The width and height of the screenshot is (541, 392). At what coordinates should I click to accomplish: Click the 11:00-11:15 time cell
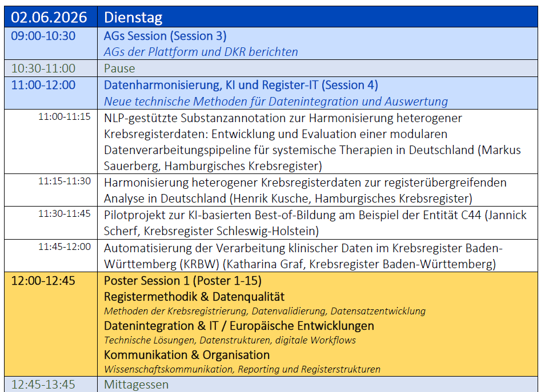pyautogui.click(x=64, y=117)
